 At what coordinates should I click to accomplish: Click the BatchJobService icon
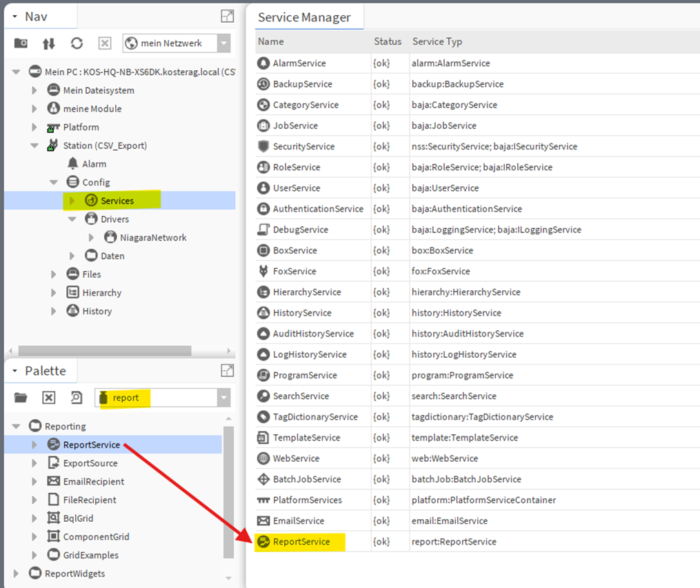(263, 479)
